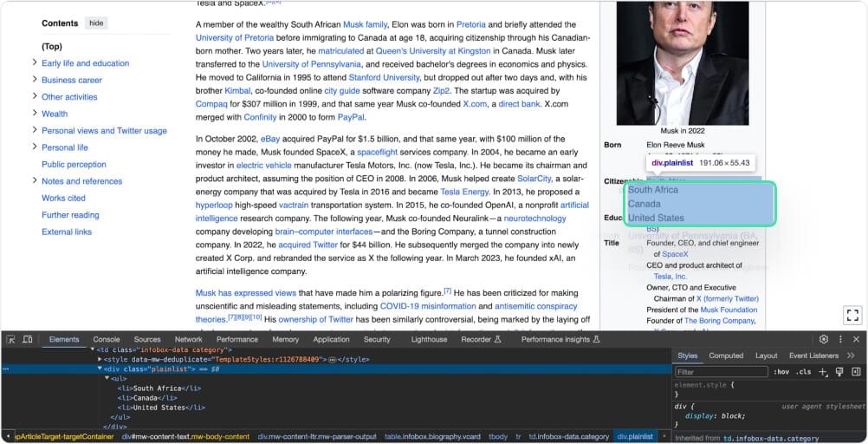Screen dimensions: 868x444
Task: Select the Elements tab
Action: (x=64, y=339)
